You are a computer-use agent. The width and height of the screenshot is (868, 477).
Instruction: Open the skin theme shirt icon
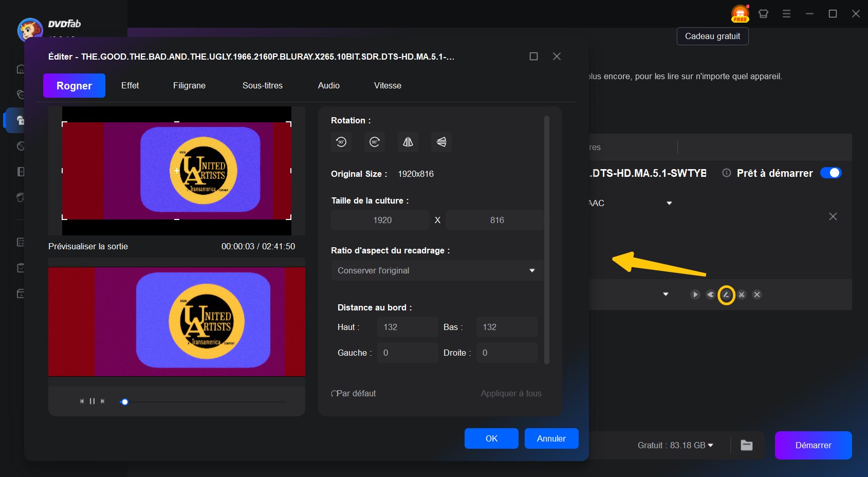(x=764, y=14)
